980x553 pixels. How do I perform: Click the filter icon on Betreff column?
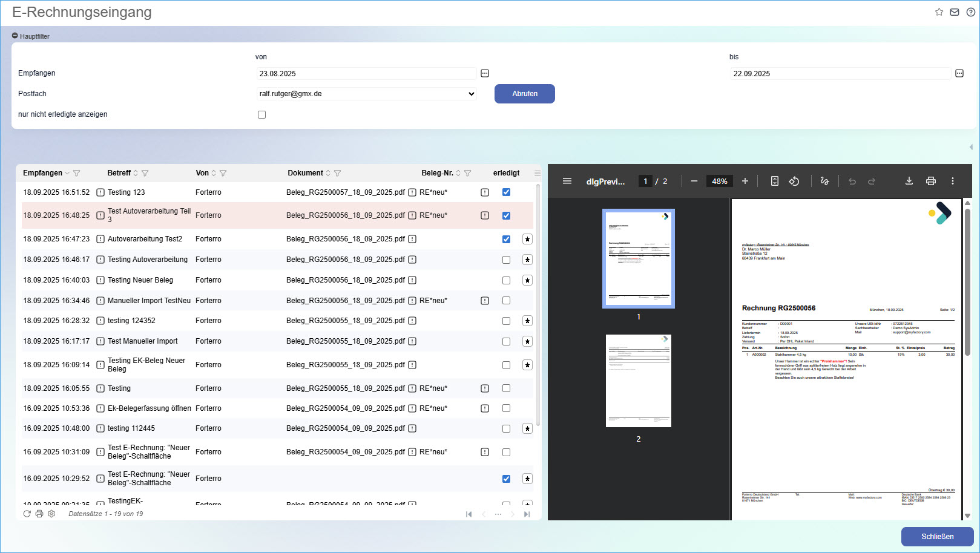point(145,173)
